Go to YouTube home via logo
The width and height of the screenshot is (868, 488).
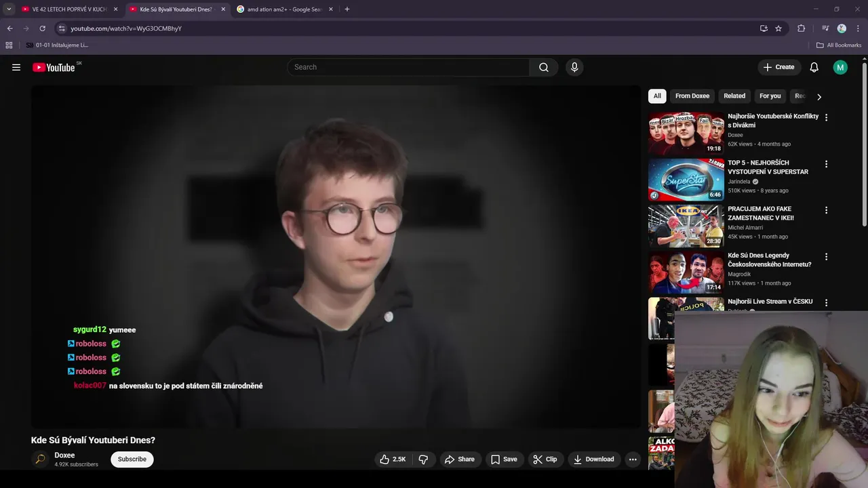(x=54, y=67)
